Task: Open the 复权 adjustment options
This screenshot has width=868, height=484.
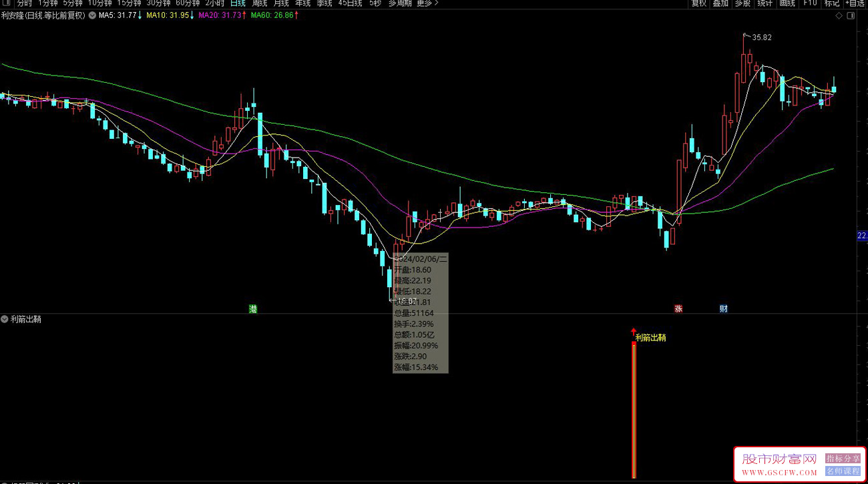Action: (x=699, y=3)
